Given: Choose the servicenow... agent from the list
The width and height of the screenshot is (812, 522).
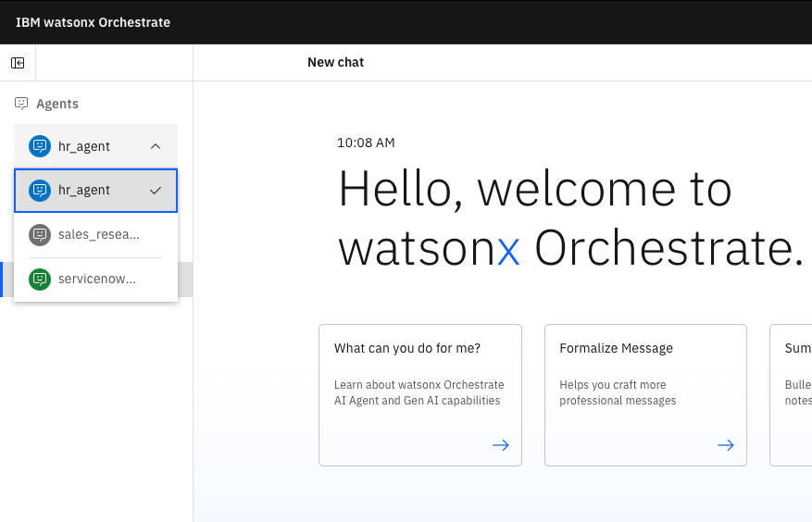Looking at the screenshot, I should pos(95,280).
